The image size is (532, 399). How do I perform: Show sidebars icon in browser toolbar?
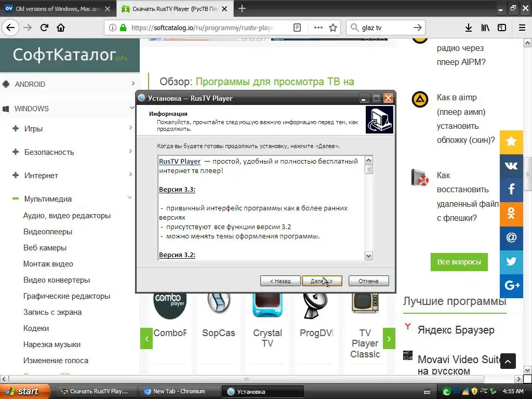[x=502, y=28]
